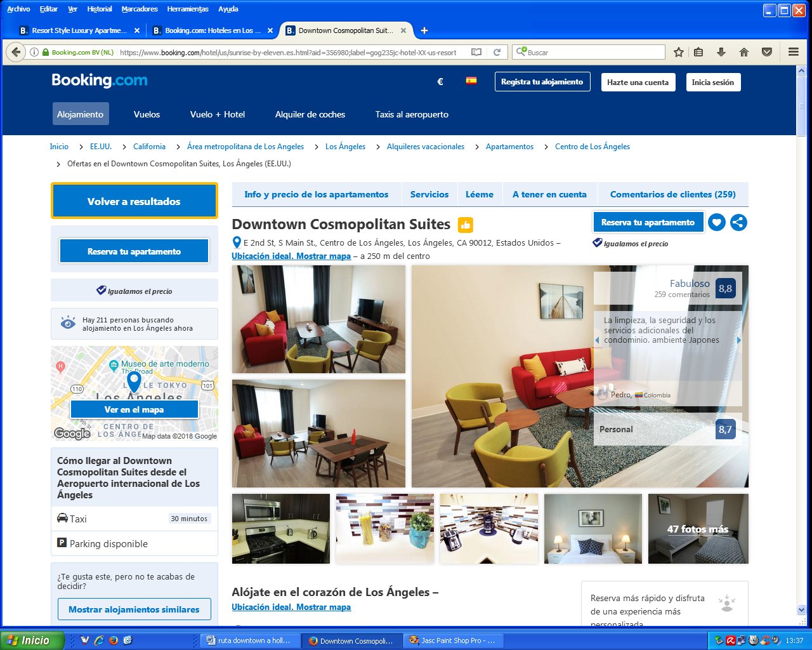
Task: Close the Booking.com Hoteles en Los tab
Action: click(270, 30)
